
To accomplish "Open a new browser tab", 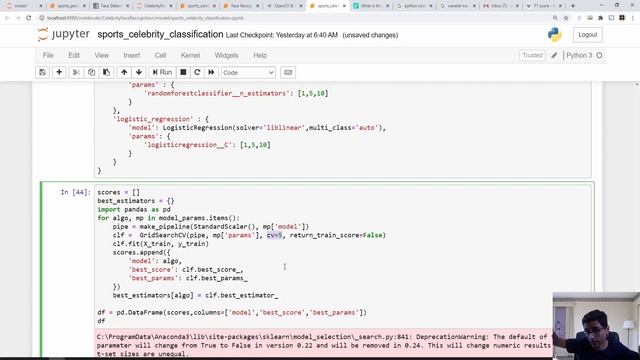I will [573, 6].
